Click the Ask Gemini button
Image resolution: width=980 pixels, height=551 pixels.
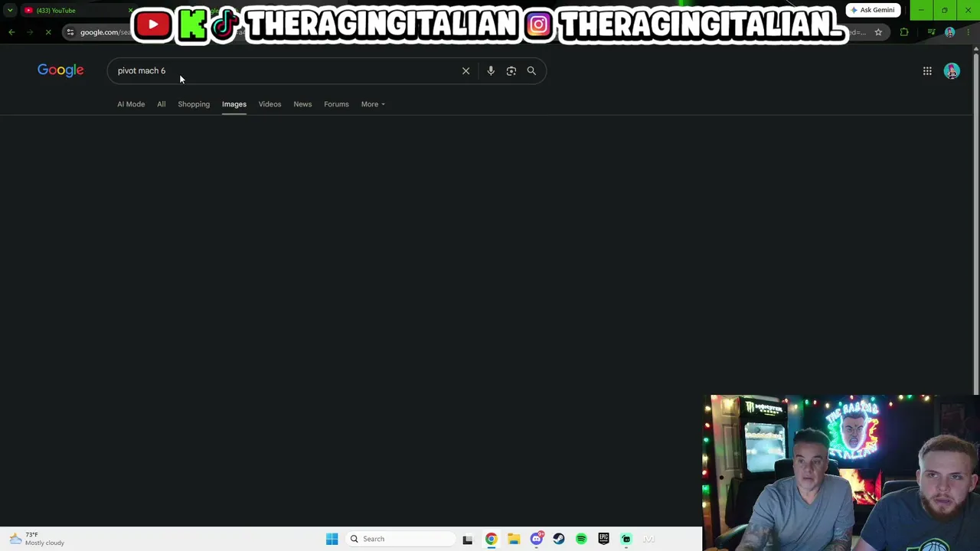pyautogui.click(x=873, y=10)
